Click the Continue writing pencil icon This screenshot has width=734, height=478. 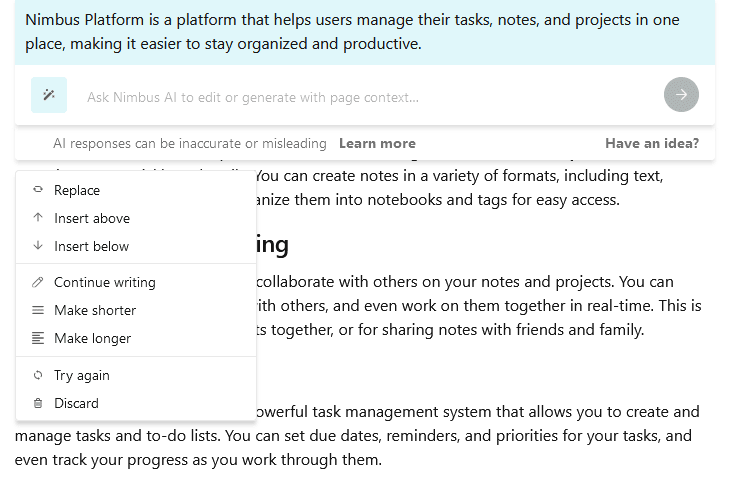38,282
